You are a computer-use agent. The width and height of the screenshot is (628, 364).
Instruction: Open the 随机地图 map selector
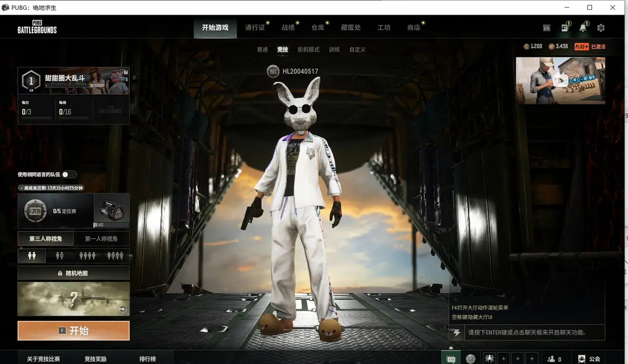click(73, 273)
